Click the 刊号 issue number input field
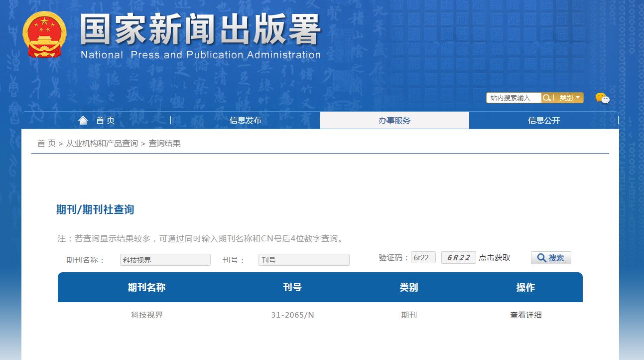This screenshot has width=644, height=360. (x=303, y=259)
